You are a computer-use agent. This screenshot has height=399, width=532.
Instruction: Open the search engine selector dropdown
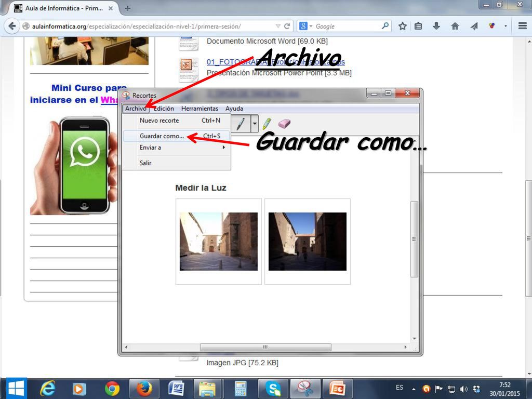pyautogui.click(x=305, y=26)
